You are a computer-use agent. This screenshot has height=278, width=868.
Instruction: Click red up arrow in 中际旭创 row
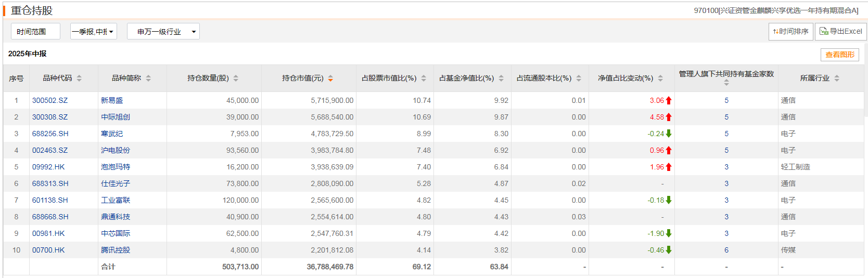click(x=669, y=117)
